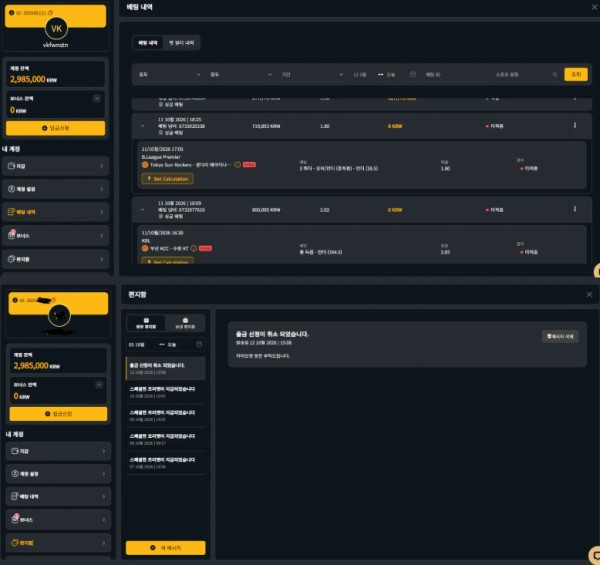
Task: Toggle bonus balance switch in the top panel
Action: [97, 99]
